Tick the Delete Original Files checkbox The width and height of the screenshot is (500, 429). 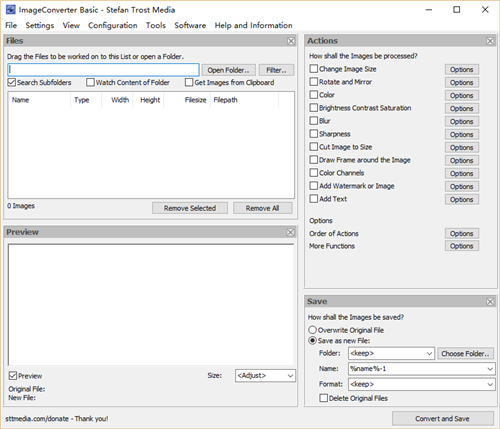(323, 398)
